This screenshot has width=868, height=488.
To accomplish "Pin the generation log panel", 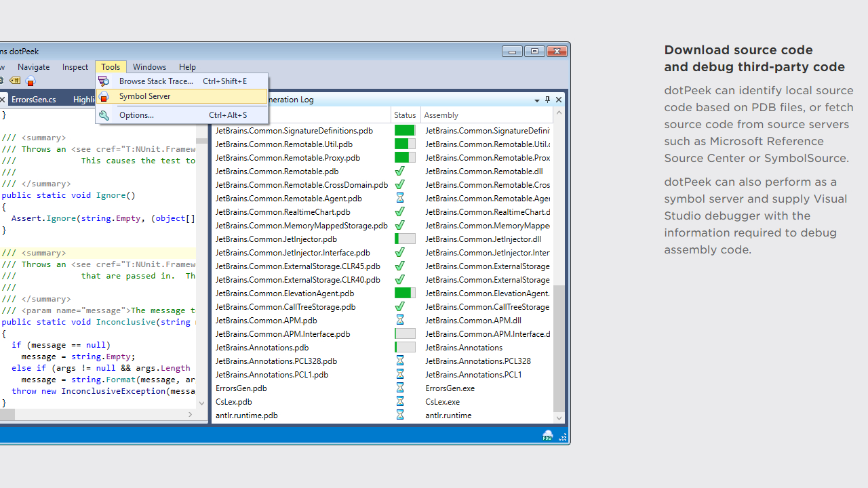I will coord(548,100).
